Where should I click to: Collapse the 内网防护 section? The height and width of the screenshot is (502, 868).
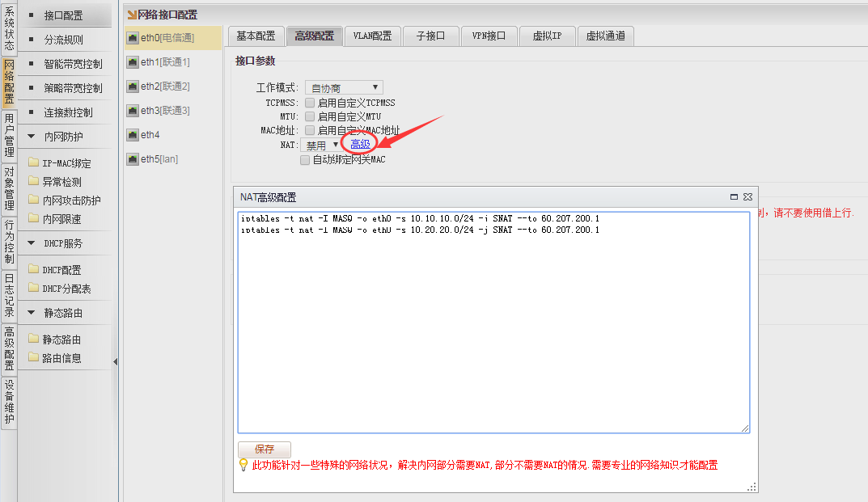pyautogui.click(x=32, y=137)
